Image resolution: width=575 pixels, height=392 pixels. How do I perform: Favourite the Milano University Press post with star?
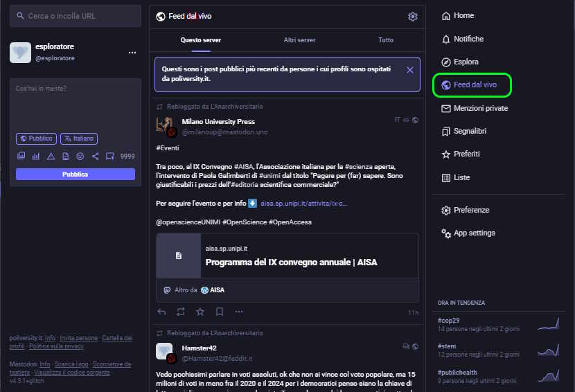pos(200,312)
